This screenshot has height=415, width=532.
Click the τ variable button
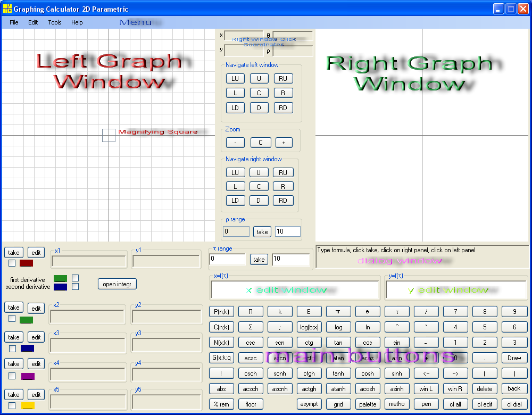[397, 311]
